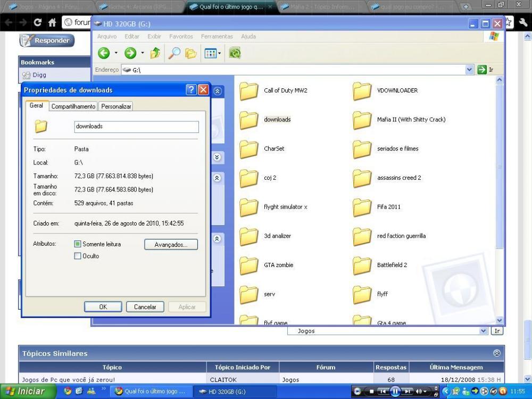Open the Search magnifier tool
The height and width of the screenshot is (399, 532).
(175, 53)
